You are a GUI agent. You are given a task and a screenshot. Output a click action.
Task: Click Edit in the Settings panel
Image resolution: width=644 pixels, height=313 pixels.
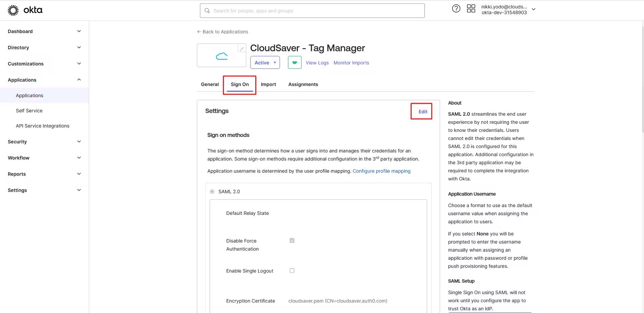pyautogui.click(x=423, y=112)
